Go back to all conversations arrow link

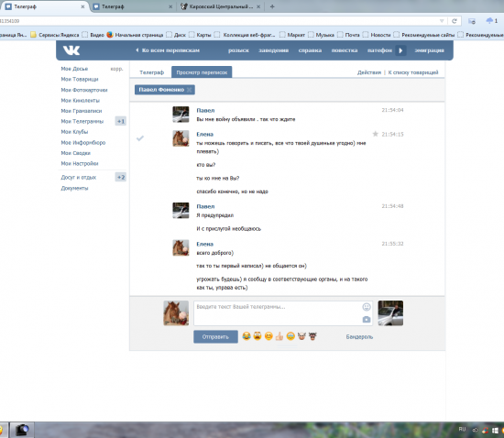click(168, 50)
